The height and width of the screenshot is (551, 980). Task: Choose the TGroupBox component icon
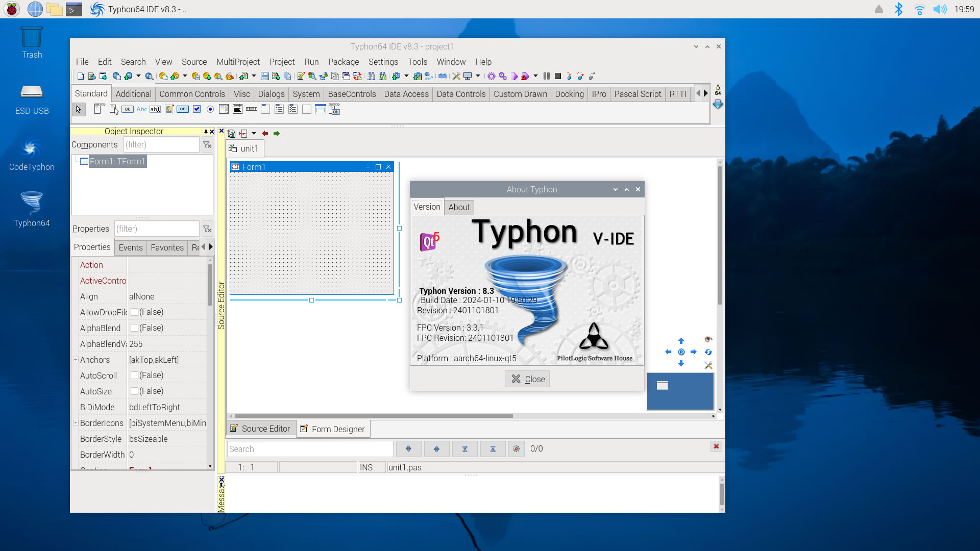click(265, 109)
